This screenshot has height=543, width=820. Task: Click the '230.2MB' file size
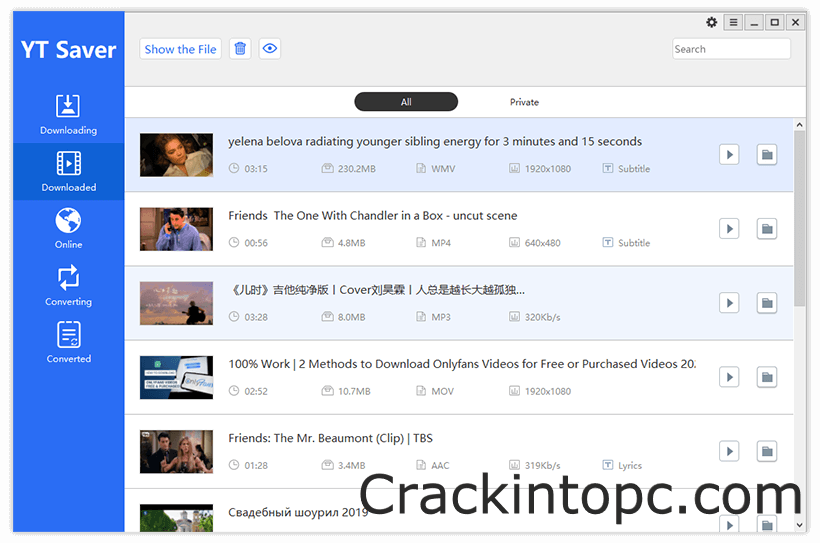point(357,168)
